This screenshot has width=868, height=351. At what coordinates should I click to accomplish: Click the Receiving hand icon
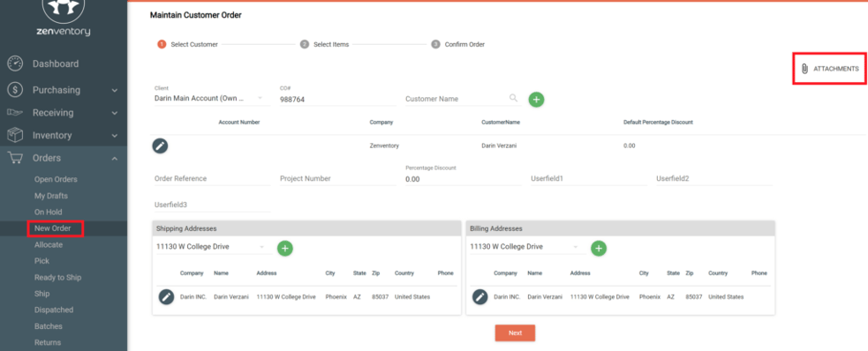15,112
